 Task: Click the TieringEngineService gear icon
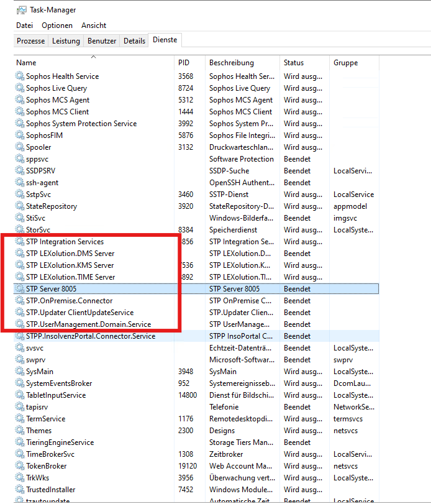click(x=20, y=442)
